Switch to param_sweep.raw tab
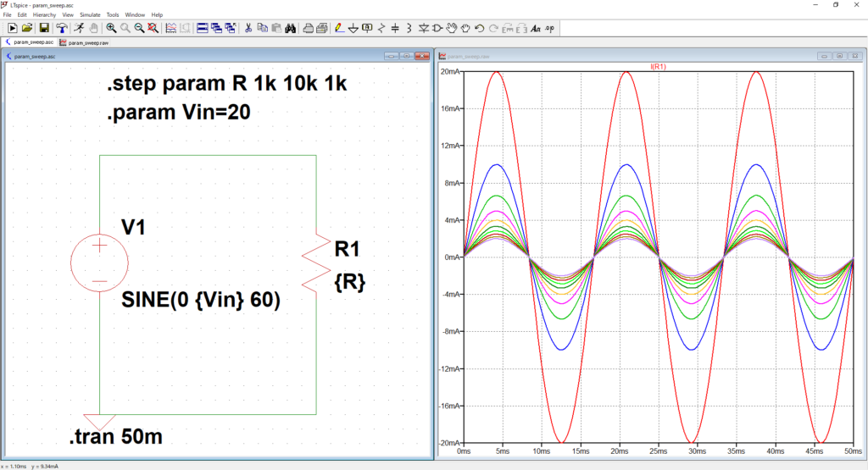This screenshot has width=868, height=470. tap(84, 42)
